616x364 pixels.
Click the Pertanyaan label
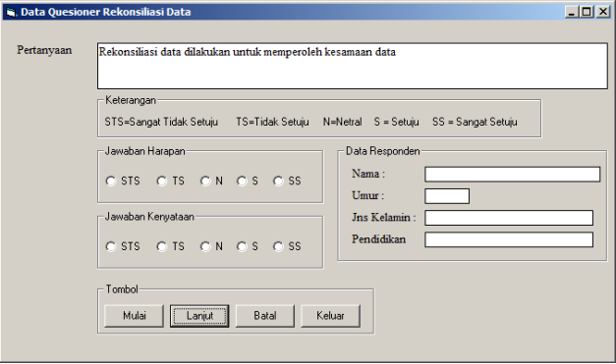(x=44, y=50)
